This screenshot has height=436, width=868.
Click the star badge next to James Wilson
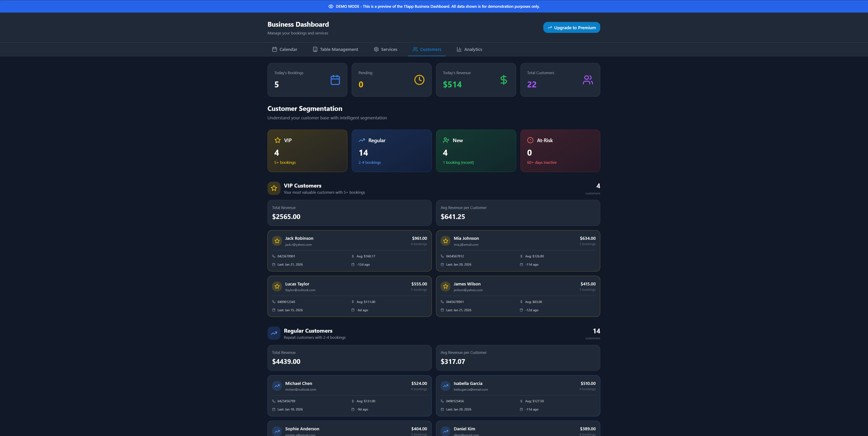point(445,286)
